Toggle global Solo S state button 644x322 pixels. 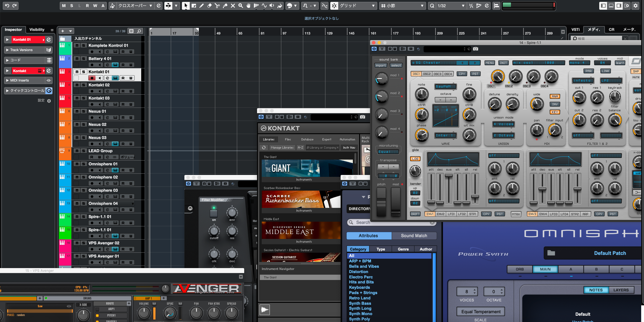pyautogui.click(x=72, y=6)
